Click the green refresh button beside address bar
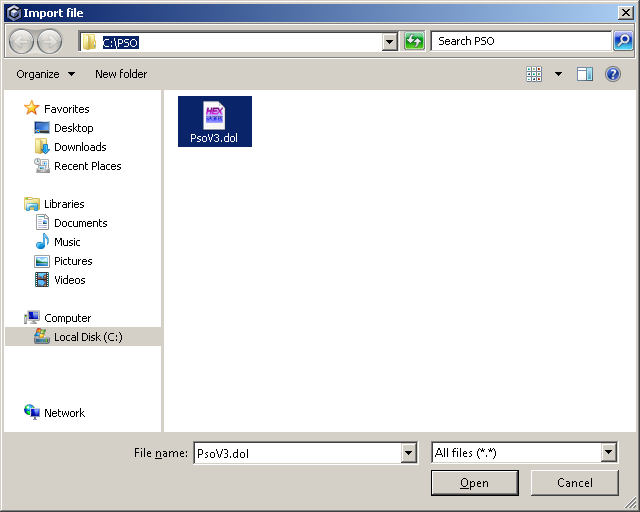 [x=414, y=41]
